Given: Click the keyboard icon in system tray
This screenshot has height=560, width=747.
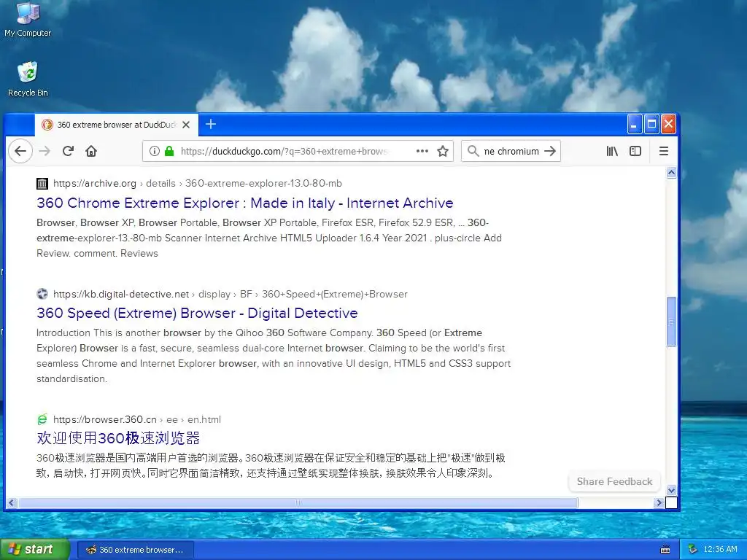Looking at the screenshot, I should (665, 550).
